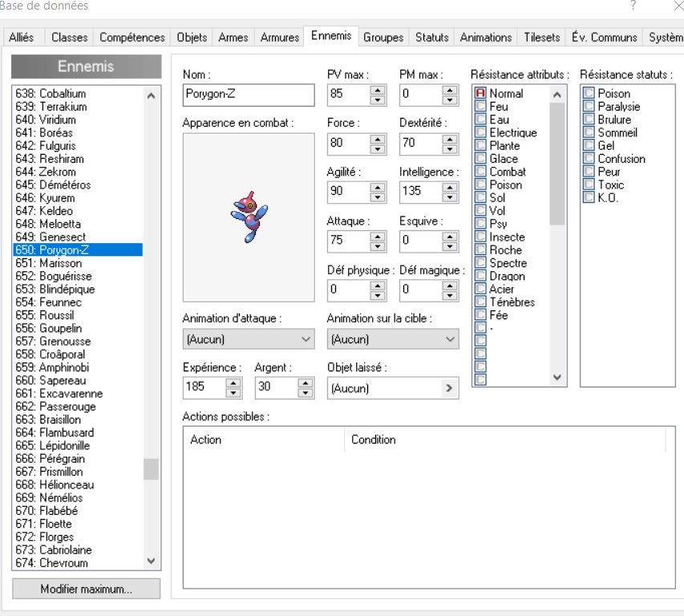Click attribute resistance list scroll down arrow
The height and width of the screenshot is (616, 684).
pos(557,377)
